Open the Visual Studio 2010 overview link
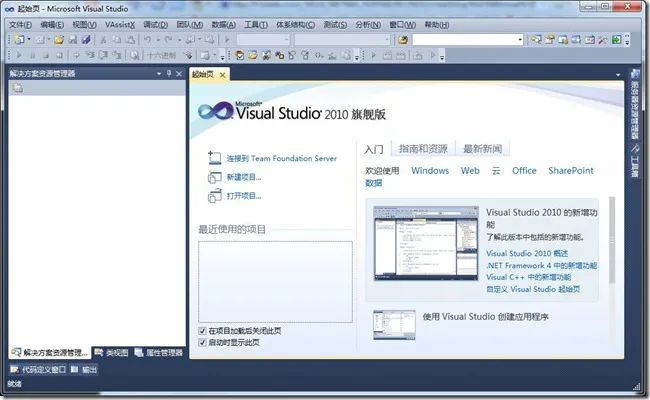Viewport: 650px width, 400px height. point(526,253)
